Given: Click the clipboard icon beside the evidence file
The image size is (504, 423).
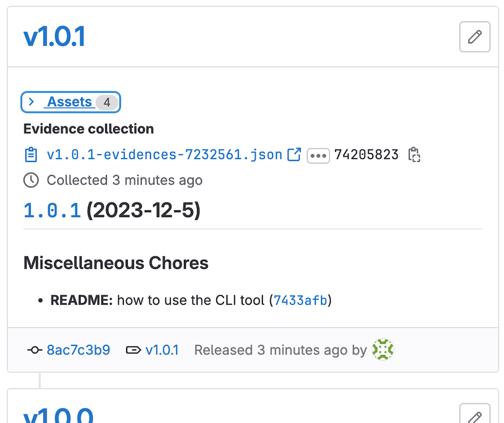Looking at the screenshot, I should 31,154.
